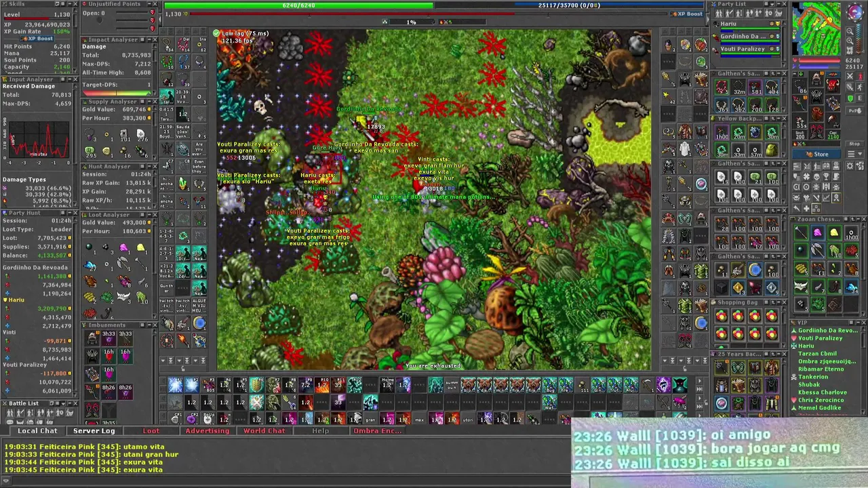The width and height of the screenshot is (868, 488).
Task: Click the Stop button
Action: (x=854, y=144)
